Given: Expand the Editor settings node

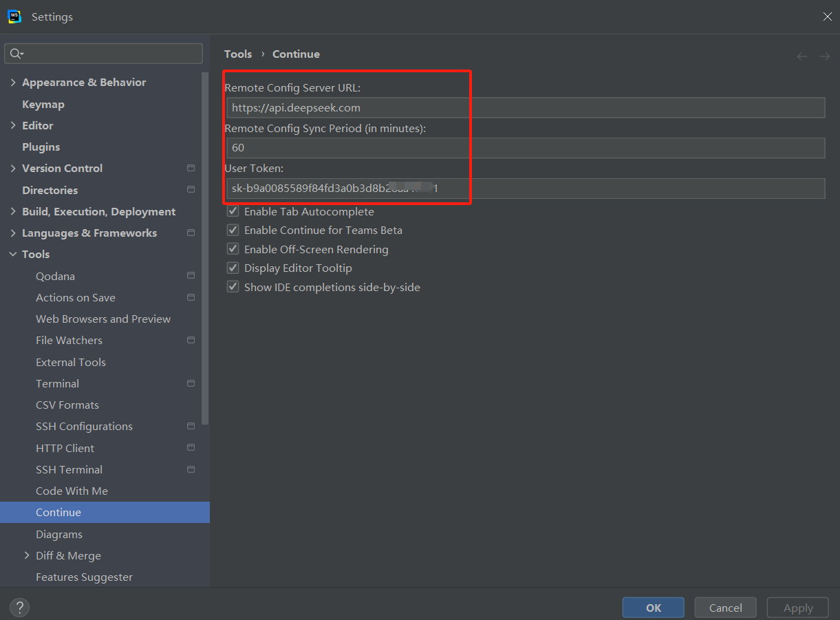Looking at the screenshot, I should [x=13, y=125].
